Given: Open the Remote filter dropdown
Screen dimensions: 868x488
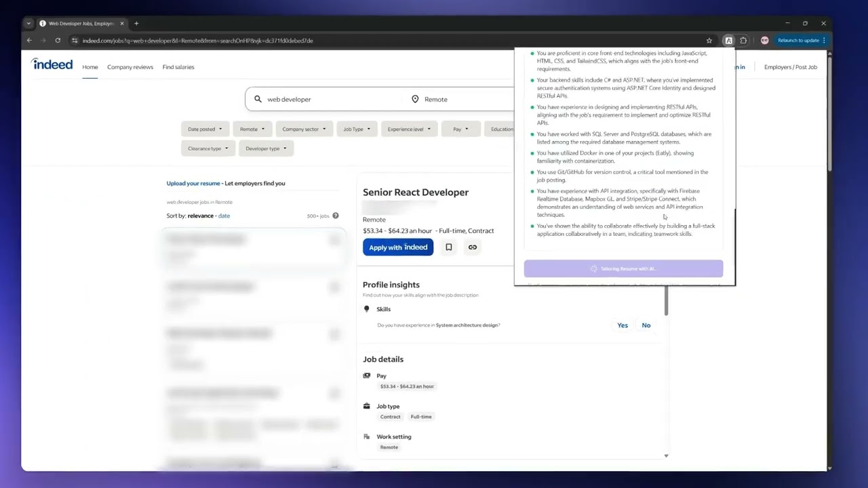Looking at the screenshot, I should (x=252, y=129).
